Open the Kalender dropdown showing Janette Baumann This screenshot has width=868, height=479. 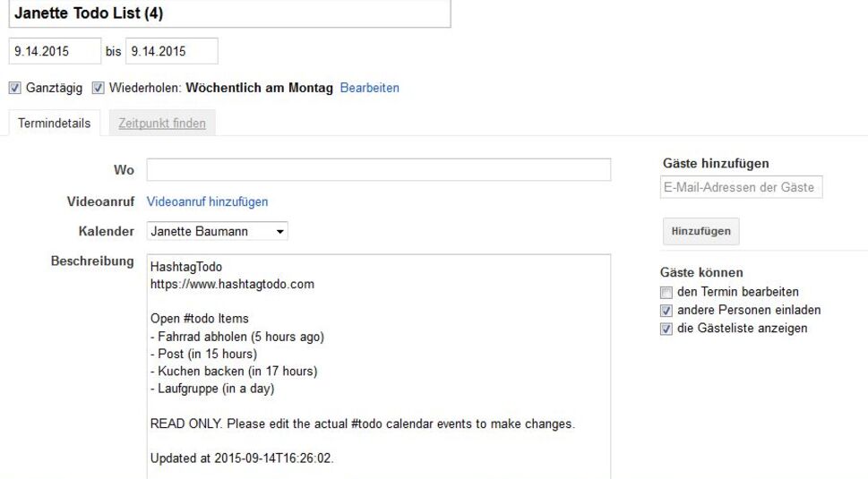(x=218, y=232)
